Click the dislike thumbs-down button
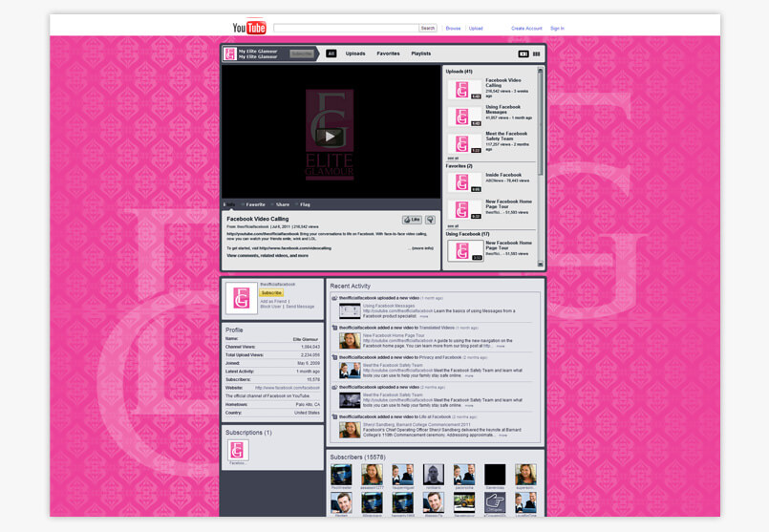The height and width of the screenshot is (532, 769). click(430, 220)
